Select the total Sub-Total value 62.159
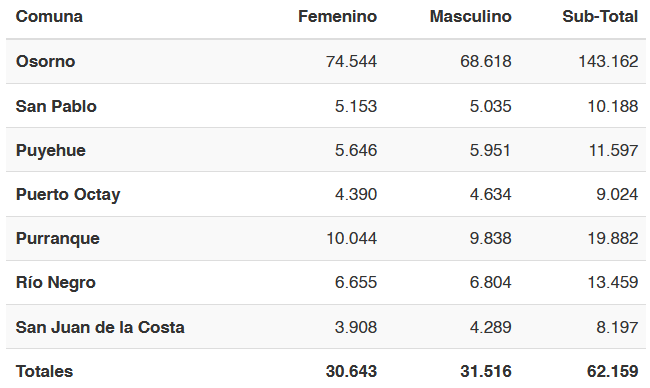The height and width of the screenshot is (388, 650). pyautogui.click(x=612, y=371)
